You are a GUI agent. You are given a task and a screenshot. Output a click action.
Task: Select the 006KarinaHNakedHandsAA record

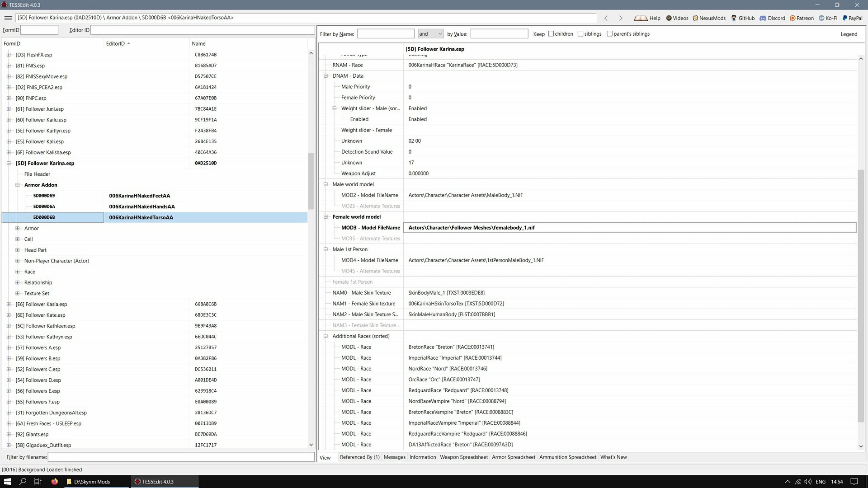(155, 206)
